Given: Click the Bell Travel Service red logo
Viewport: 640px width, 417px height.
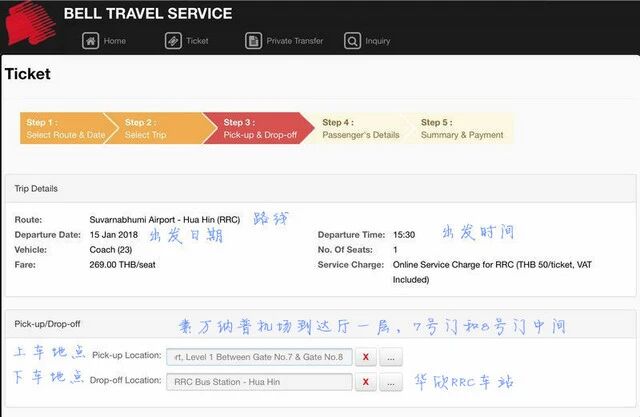Looking at the screenshot, I should tap(31, 23).
